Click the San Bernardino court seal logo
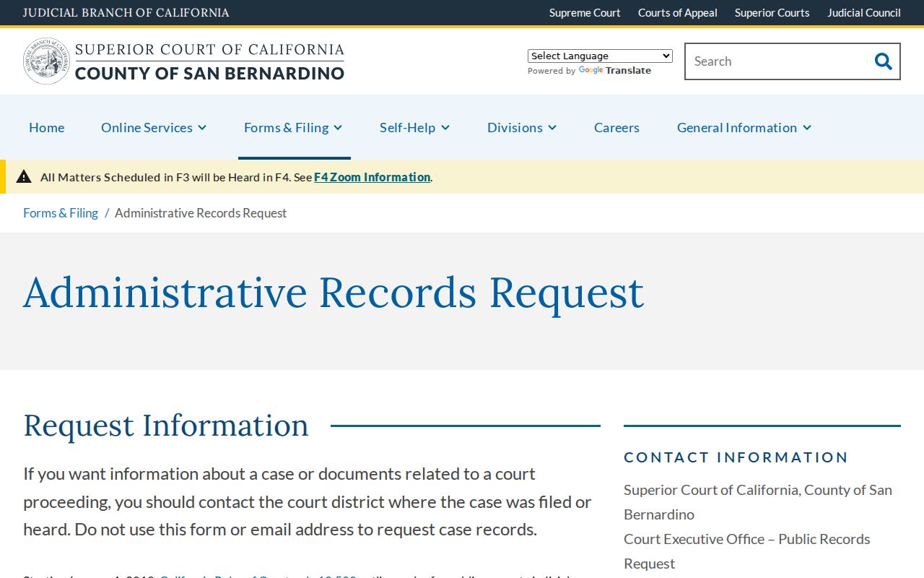Image resolution: width=924 pixels, height=578 pixels. [47, 61]
